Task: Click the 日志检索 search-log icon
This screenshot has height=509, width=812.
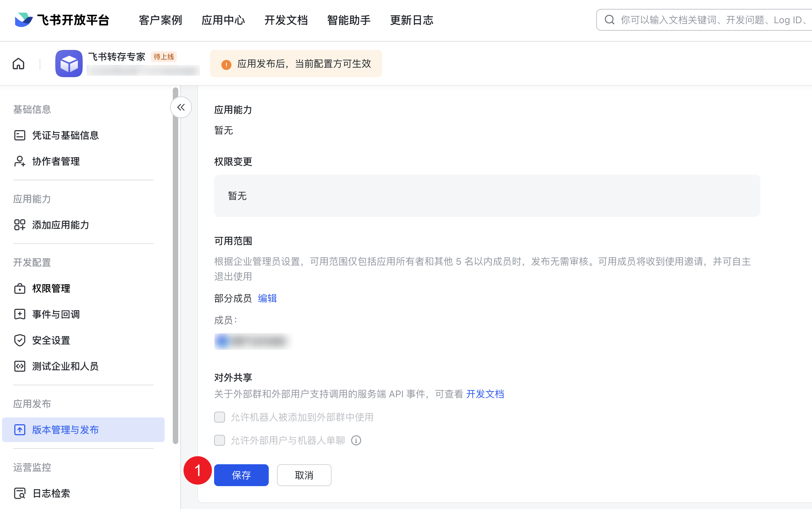Action: click(x=20, y=493)
